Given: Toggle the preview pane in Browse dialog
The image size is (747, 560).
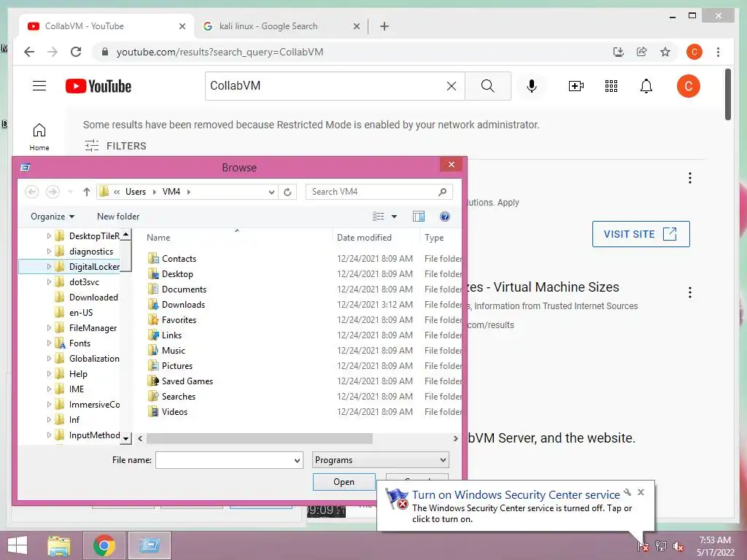Looking at the screenshot, I should click(418, 217).
